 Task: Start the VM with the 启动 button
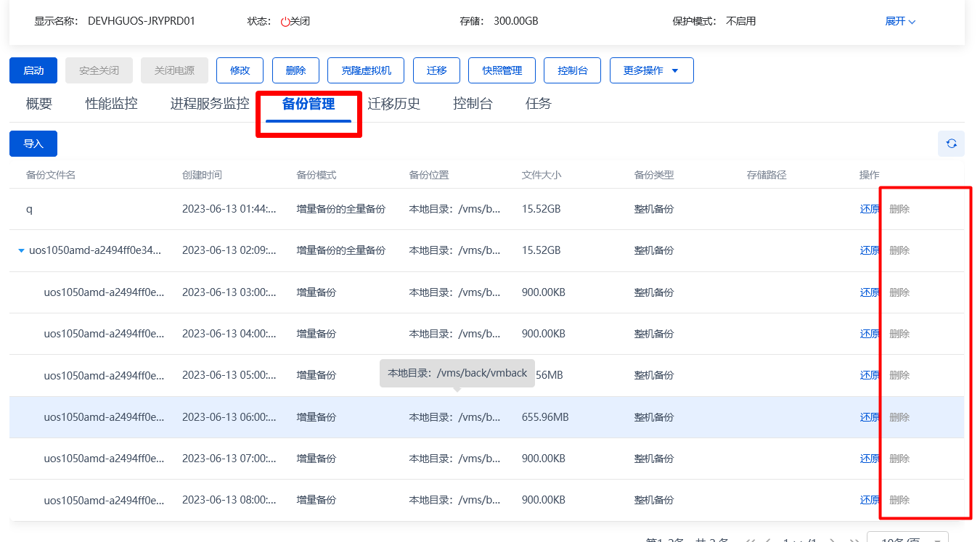(33, 70)
